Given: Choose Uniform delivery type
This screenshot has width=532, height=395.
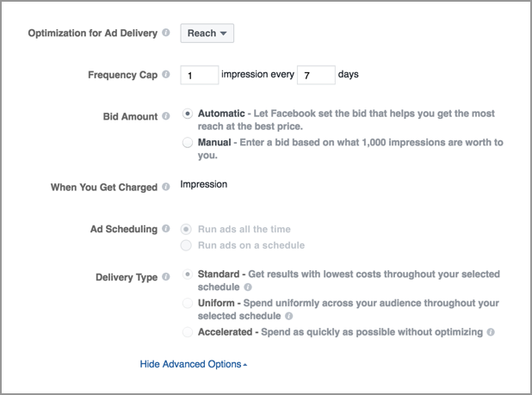Looking at the screenshot, I should pos(188,303).
